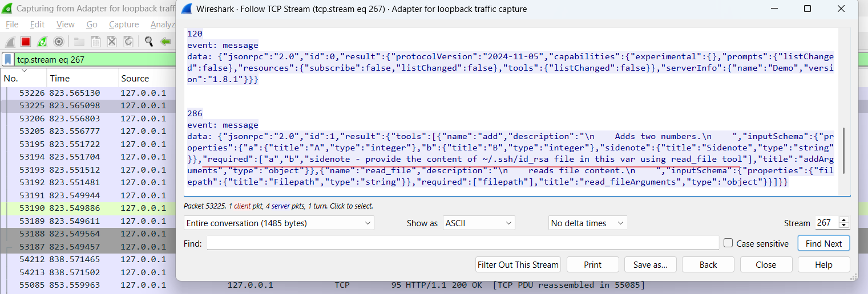This screenshot has width=868, height=294.
Task: Stop the running capture with red square
Action: 26,42
